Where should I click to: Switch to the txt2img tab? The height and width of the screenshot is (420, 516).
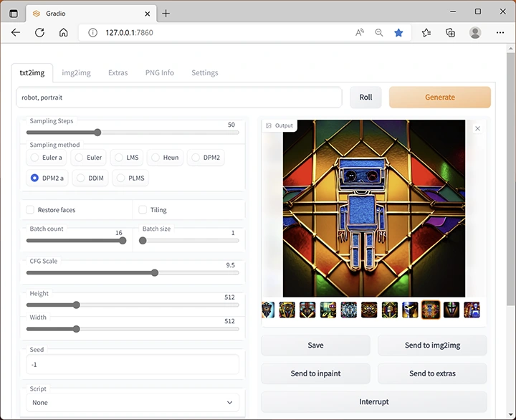click(32, 72)
